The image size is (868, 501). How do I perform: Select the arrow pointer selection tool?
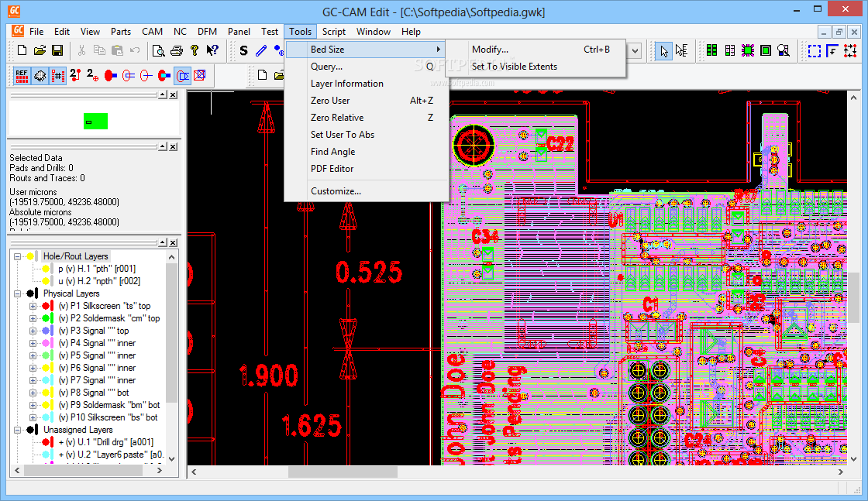point(663,51)
